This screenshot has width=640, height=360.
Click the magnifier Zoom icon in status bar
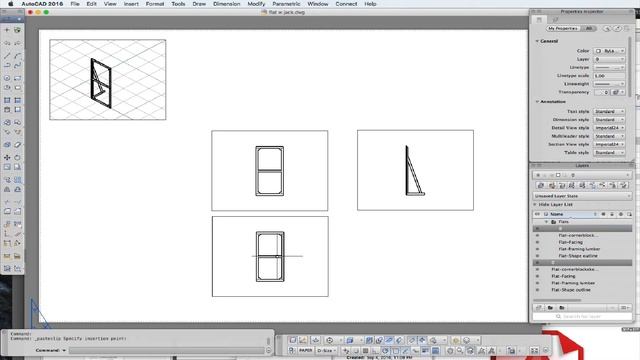click(460, 351)
